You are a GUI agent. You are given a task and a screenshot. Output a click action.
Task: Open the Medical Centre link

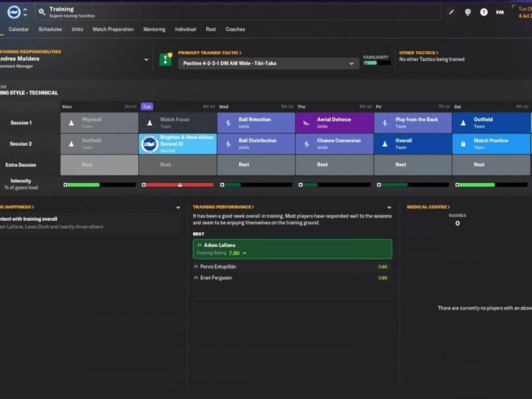click(x=428, y=207)
